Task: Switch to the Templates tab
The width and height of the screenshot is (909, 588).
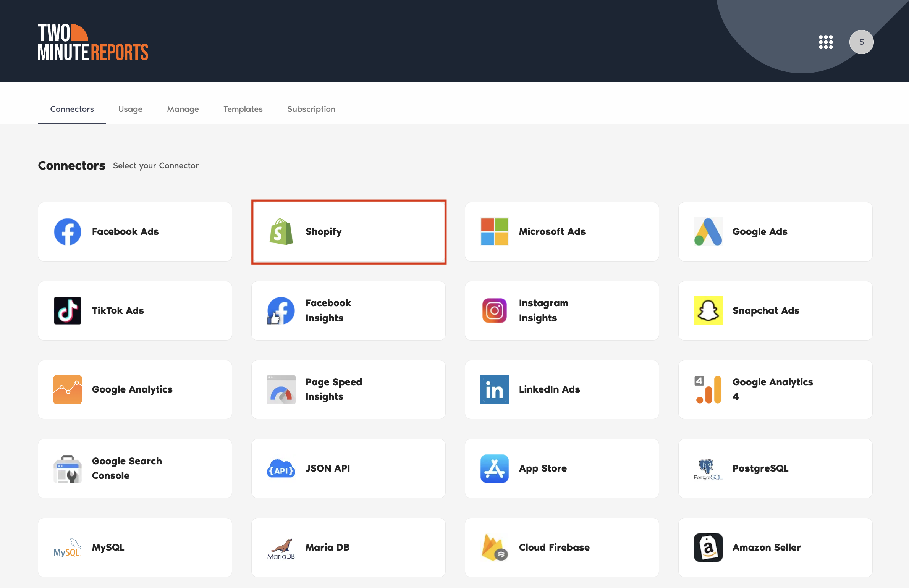Action: pyautogui.click(x=243, y=109)
